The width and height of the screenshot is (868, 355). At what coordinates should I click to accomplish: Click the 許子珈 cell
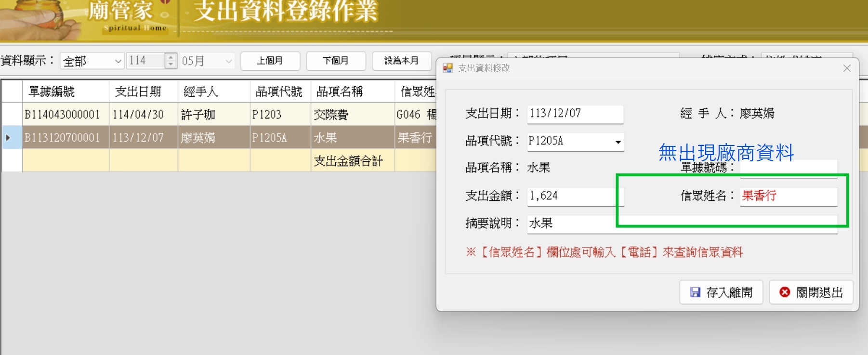click(214, 115)
